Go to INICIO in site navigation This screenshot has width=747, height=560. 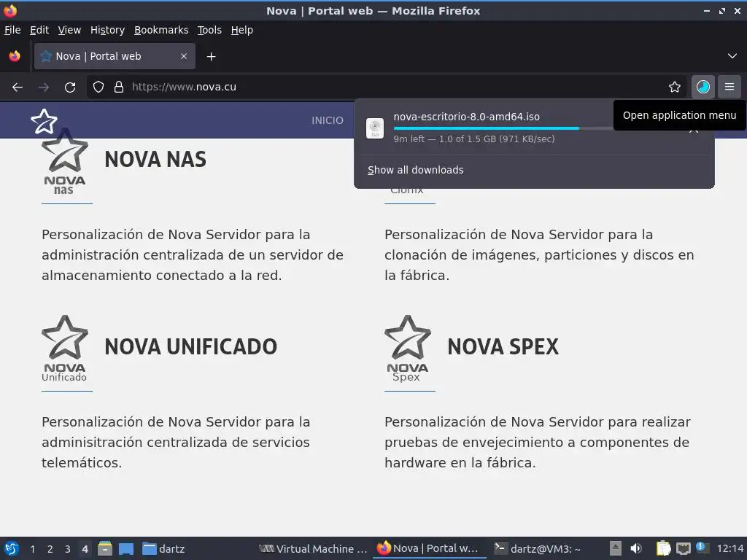click(x=328, y=120)
